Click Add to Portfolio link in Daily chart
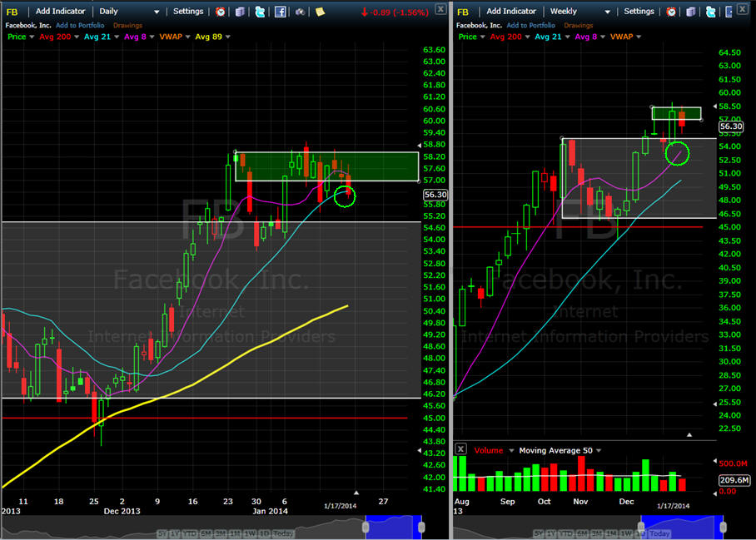Screen dimensions: 756x540 click(x=80, y=25)
